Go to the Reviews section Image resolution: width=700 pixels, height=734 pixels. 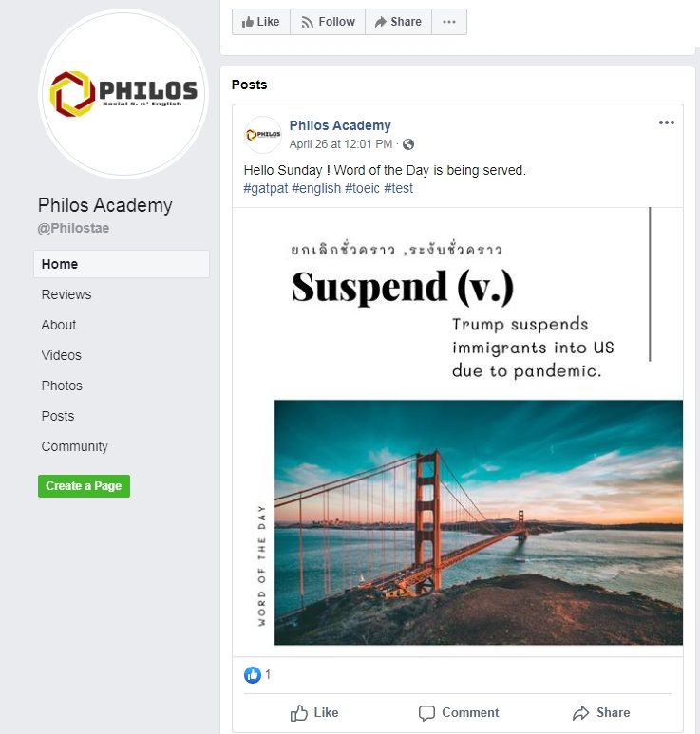pos(66,294)
